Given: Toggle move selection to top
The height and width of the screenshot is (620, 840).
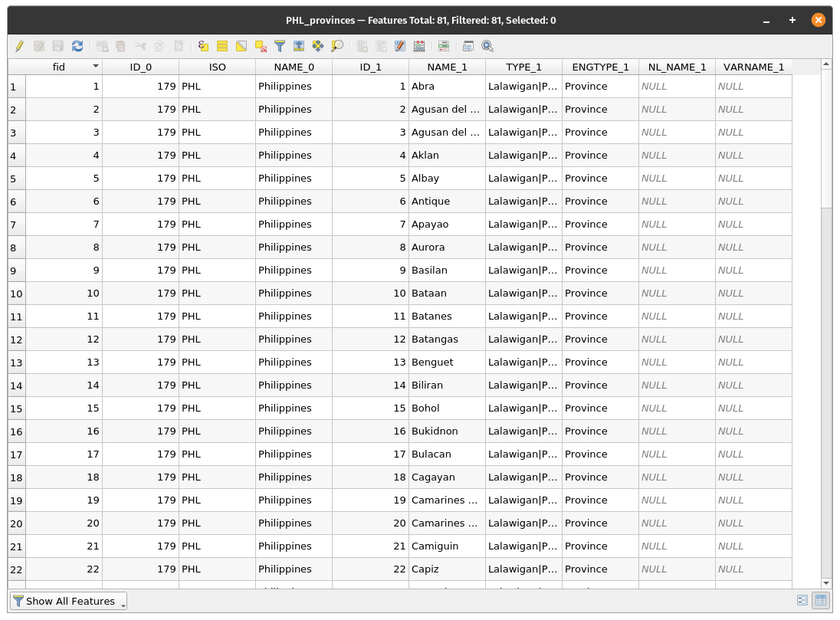Looking at the screenshot, I should click(299, 46).
